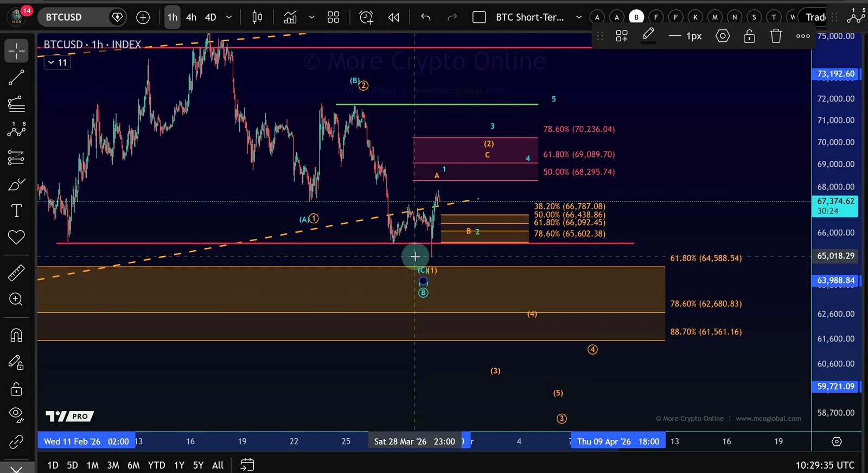Screen dimensions: 868x473
Task: Click the Sat 28 Mar '26 date label
Action: [415, 442]
